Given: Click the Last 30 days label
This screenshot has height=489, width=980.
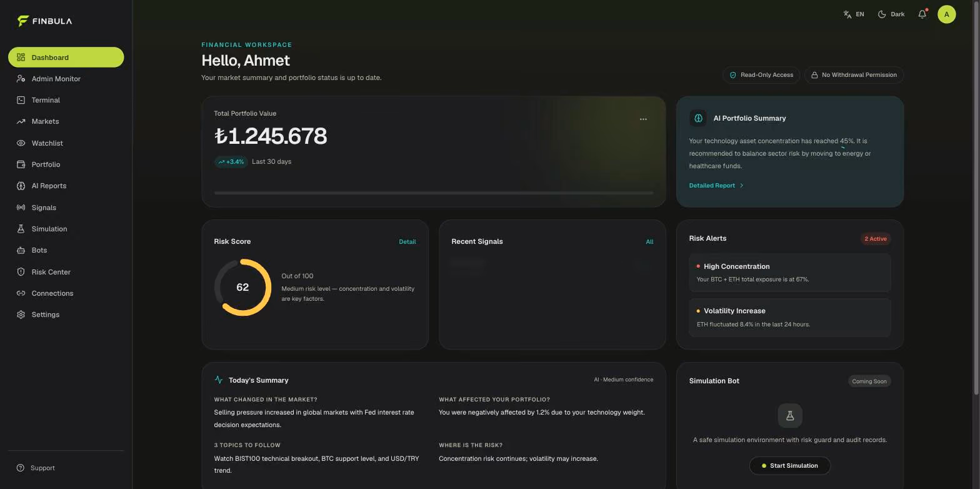Looking at the screenshot, I should [272, 162].
